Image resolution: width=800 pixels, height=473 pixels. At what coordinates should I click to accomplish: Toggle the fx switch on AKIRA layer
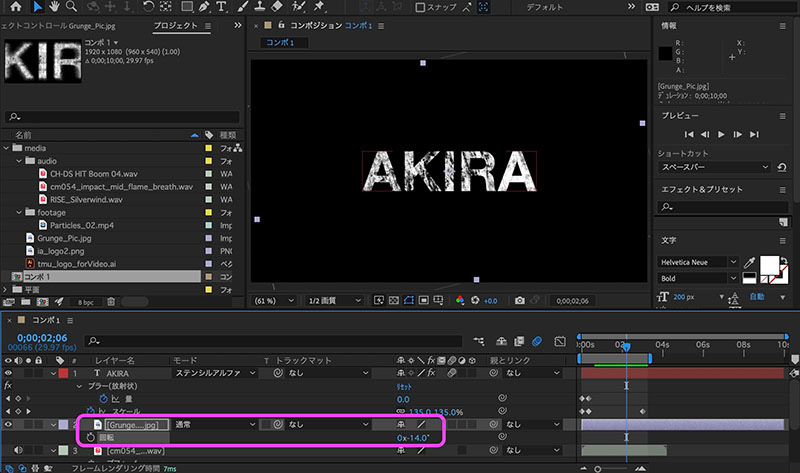point(431,373)
